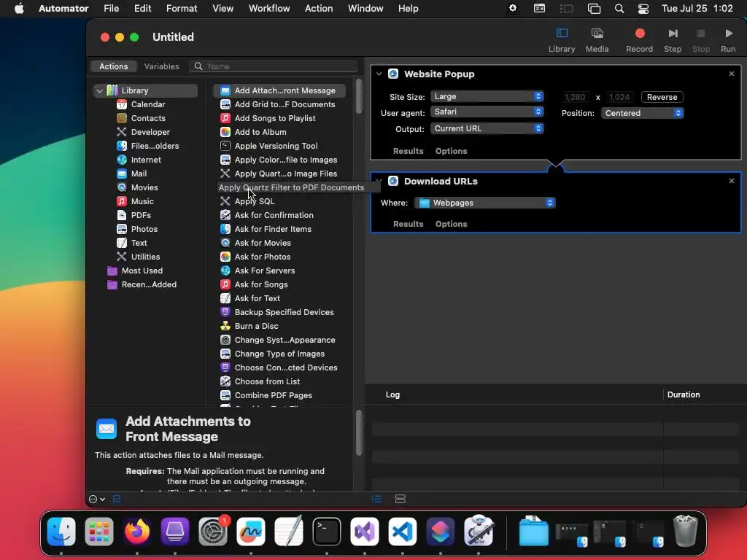
Task: Select Backup Specified Devices action
Action: pos(284,312)
